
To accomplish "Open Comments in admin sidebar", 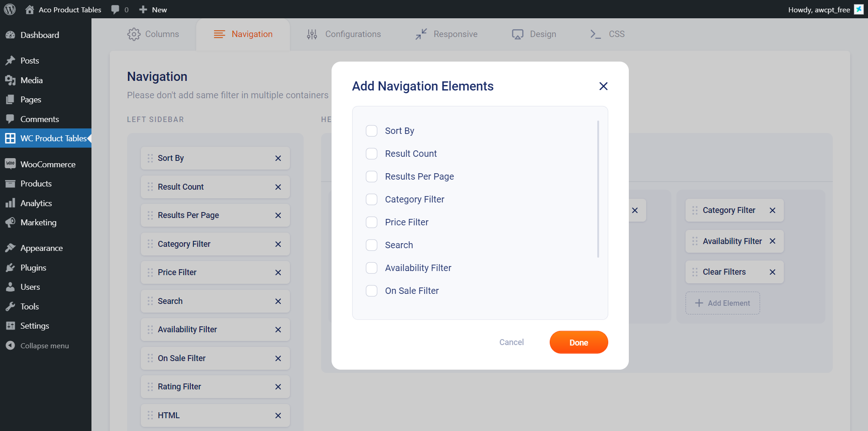I will [x=46, y=119].
